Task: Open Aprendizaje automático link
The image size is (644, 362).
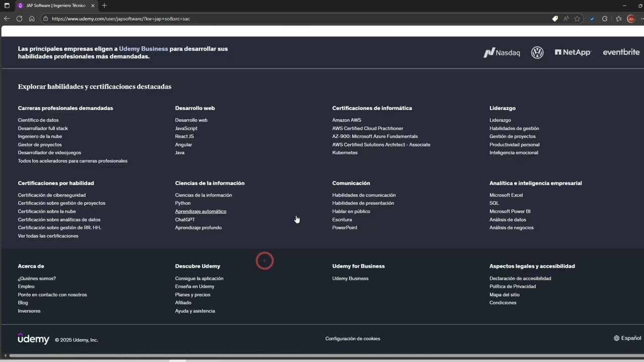Action: tap(201, 212)
